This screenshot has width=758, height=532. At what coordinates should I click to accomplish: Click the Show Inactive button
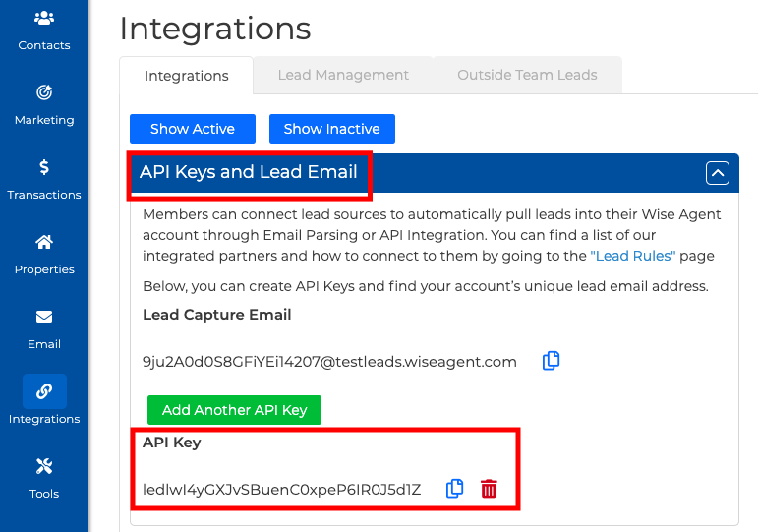(x=332, y=129)
